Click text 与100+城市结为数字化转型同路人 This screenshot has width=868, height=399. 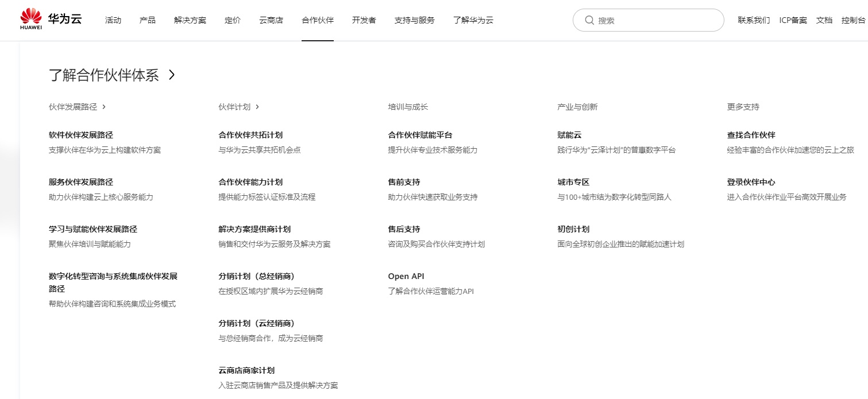[614, 197]
